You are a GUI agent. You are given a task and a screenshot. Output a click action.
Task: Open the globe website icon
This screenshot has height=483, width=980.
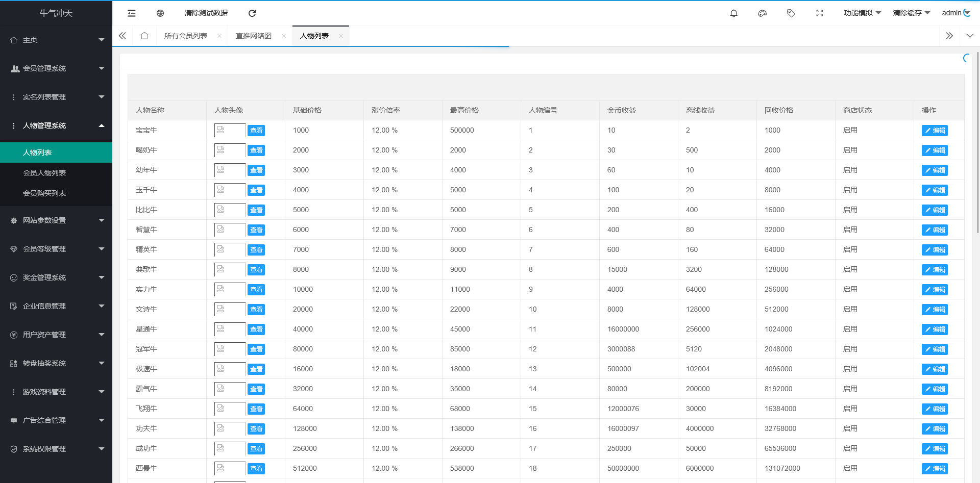click(160, 13)
